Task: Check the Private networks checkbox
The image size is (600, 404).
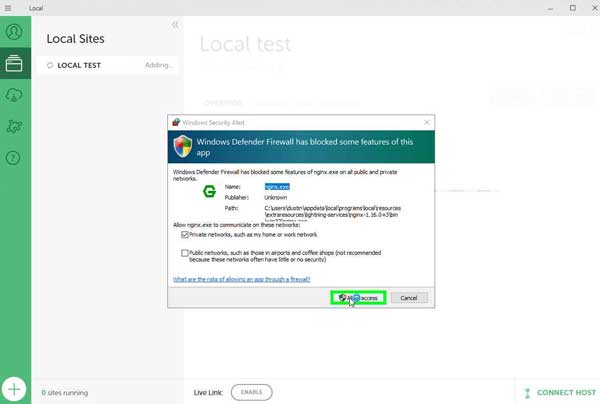Action: click(x=185, y=235)
